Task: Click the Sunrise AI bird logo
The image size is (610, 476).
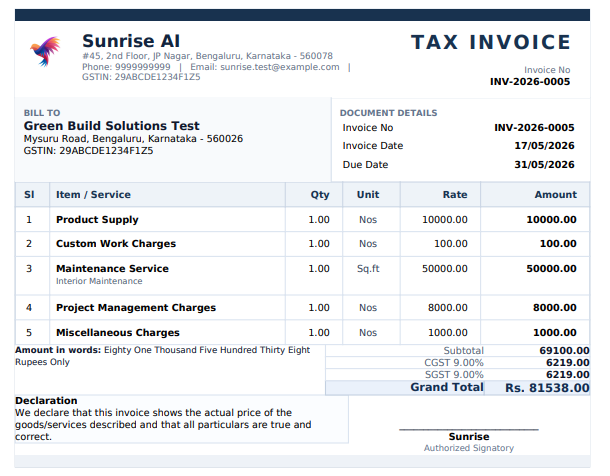Action: 45,51
